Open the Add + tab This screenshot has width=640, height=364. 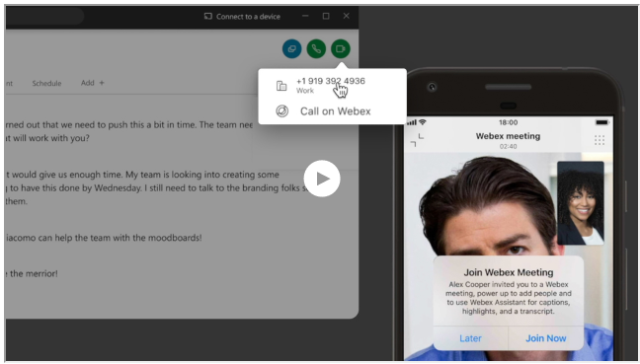[x=93, y=83]
